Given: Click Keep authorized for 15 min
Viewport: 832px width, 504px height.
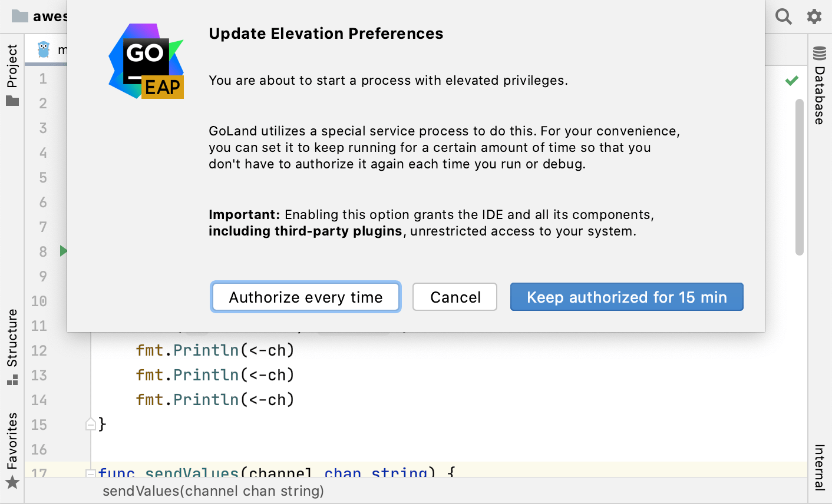Looking at the screenshot, I should coord(626,297).
